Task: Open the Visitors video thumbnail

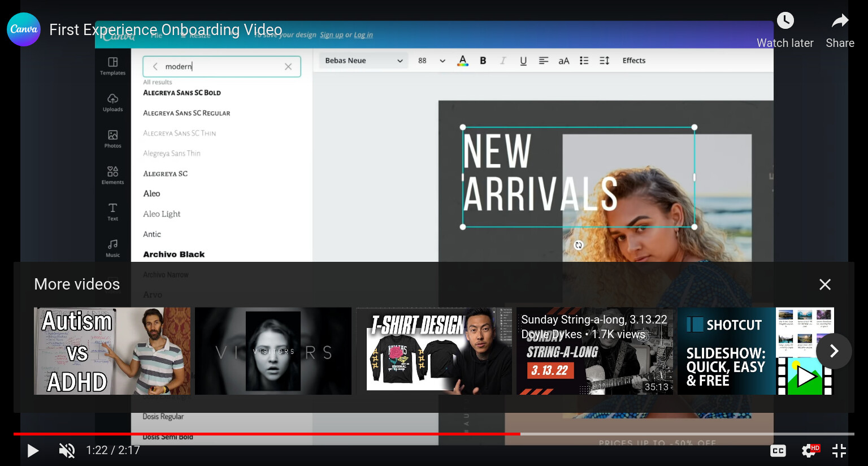Action: point(274,351)
